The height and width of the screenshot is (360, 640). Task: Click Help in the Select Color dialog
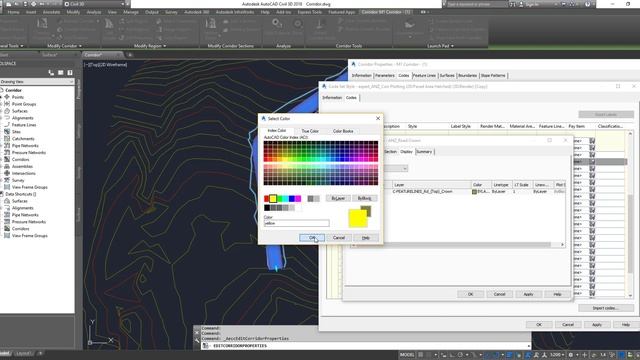[366, 238]
